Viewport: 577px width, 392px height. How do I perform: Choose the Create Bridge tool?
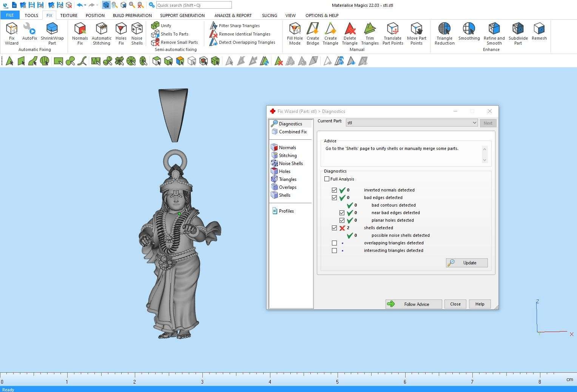click(x=313, y=33)
